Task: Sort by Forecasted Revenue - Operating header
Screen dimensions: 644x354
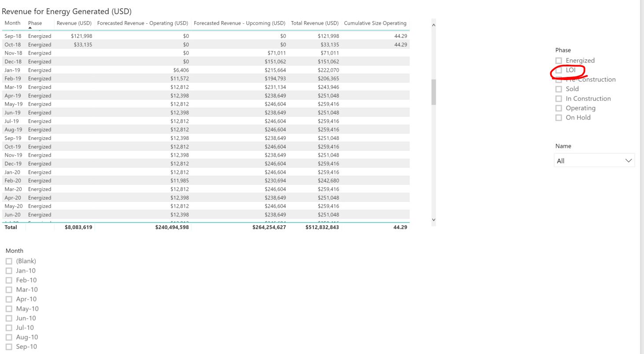Action: click(x=143, y=23)
